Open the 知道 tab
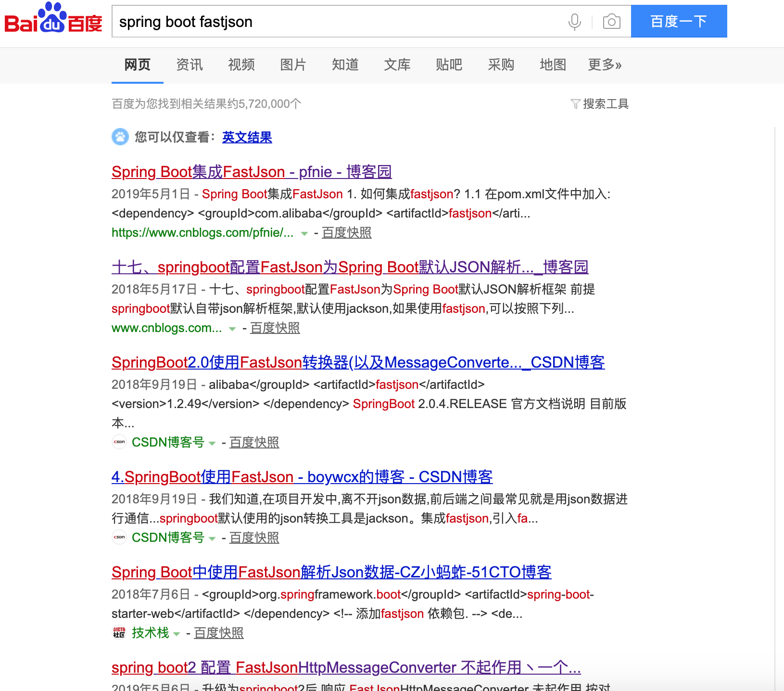Viewport: 784px width, 691px height. pyautogui.click(x=345, y=64)
